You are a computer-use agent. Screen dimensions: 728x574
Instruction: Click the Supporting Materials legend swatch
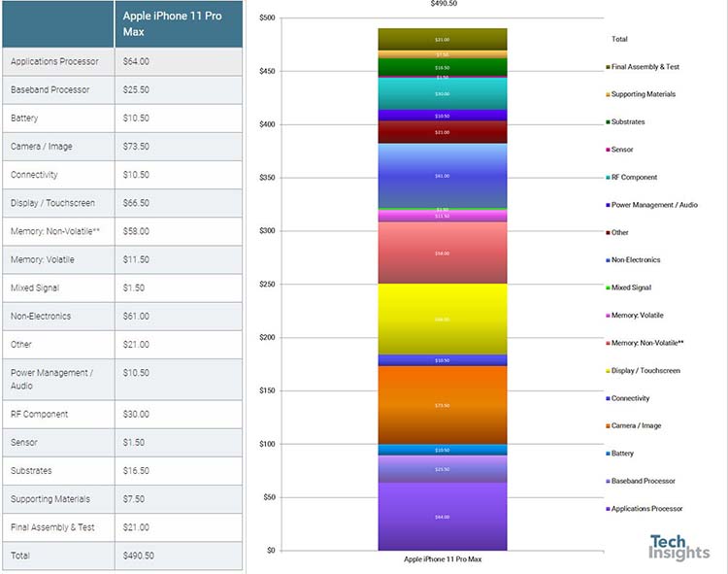(x=608, y=95)
